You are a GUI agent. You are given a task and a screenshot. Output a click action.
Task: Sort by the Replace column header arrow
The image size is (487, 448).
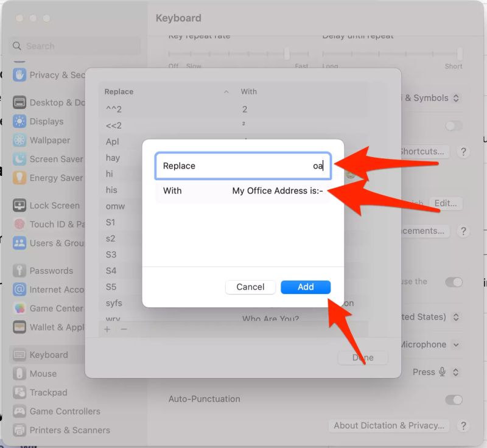226,92
